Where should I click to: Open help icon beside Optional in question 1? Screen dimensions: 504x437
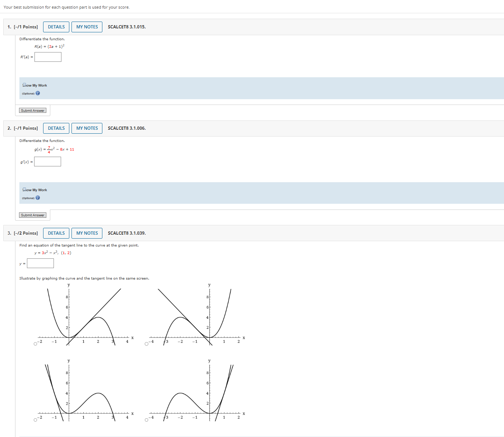pyautogui.click(x=38, y=93)
